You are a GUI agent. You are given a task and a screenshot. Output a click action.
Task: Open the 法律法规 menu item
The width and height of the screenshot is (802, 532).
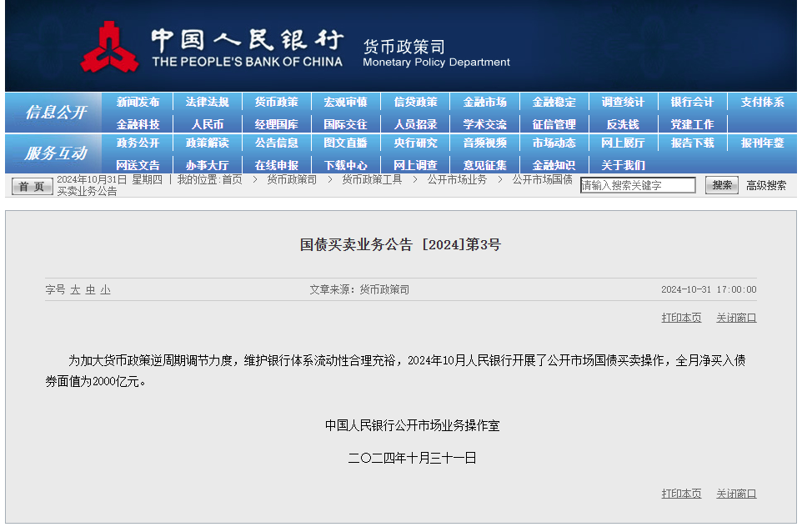207,102
